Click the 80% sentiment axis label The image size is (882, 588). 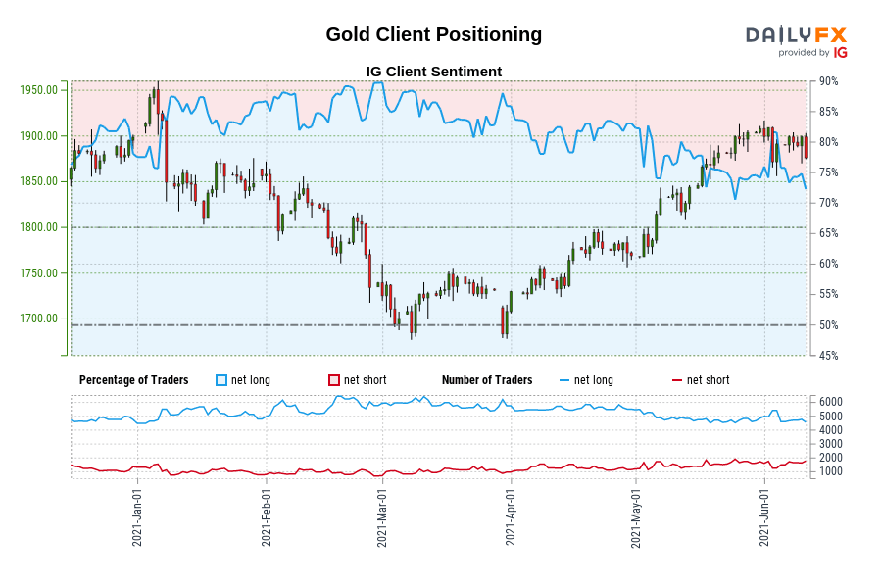pos(828,142)
